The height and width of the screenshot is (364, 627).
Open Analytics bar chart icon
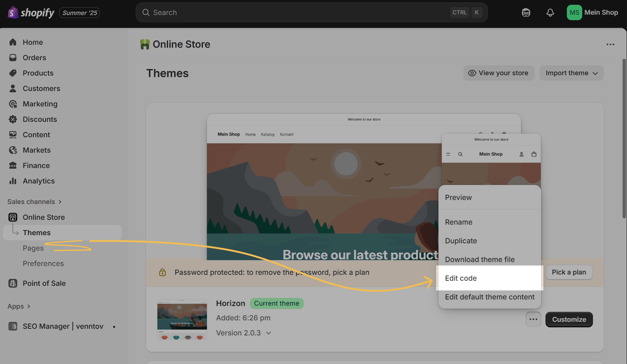click(x=13, y=181)
